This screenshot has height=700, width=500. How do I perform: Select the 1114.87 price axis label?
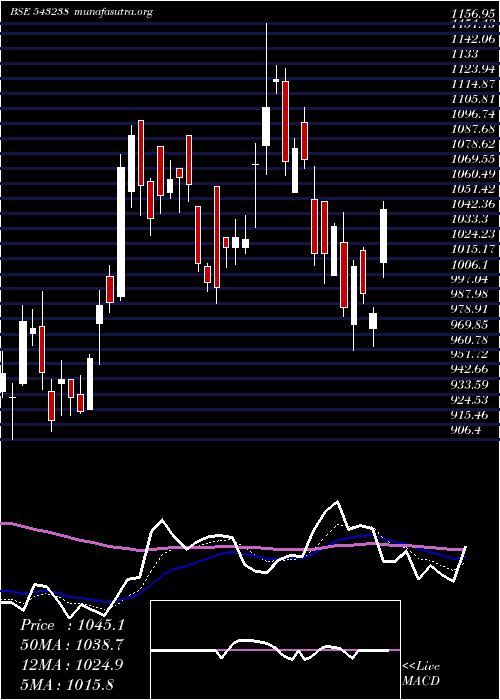pyautogui.click(x=474, y=84)
